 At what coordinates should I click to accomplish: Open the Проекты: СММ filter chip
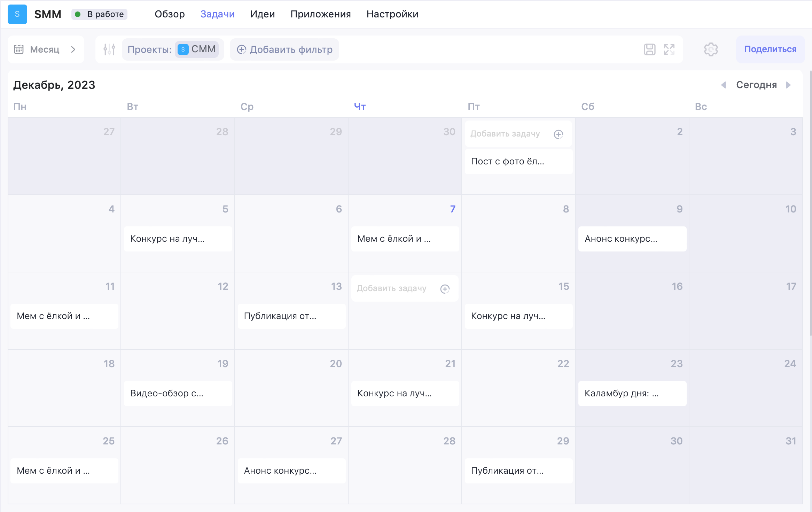click(173, 49)
